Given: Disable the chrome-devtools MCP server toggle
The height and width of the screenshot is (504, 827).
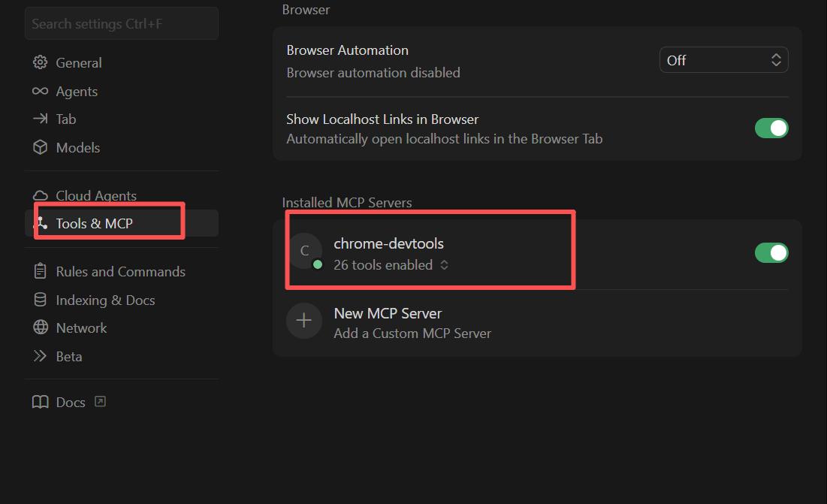Looking at the screenshot, I should 771,253.
